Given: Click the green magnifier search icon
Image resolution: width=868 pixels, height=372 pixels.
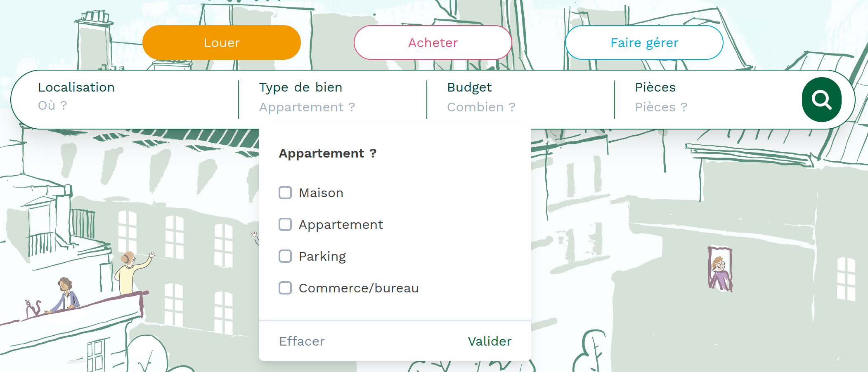Looking at the screenshot, I should pyautogui.click(x=821, y=100).
